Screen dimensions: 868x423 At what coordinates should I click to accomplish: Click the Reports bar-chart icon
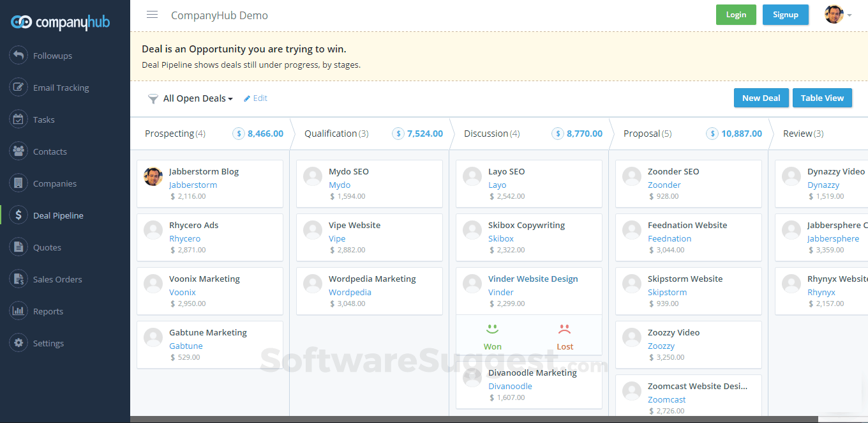click(19, 311)
